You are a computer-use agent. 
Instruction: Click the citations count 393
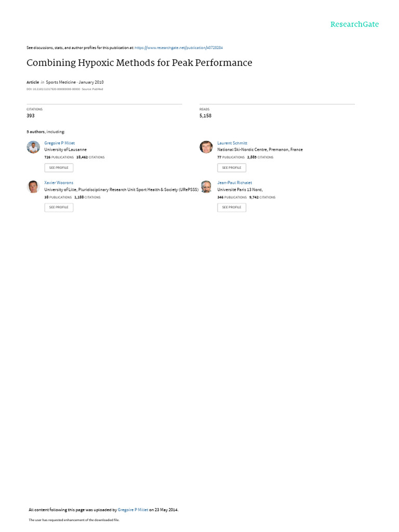(31, 116)
